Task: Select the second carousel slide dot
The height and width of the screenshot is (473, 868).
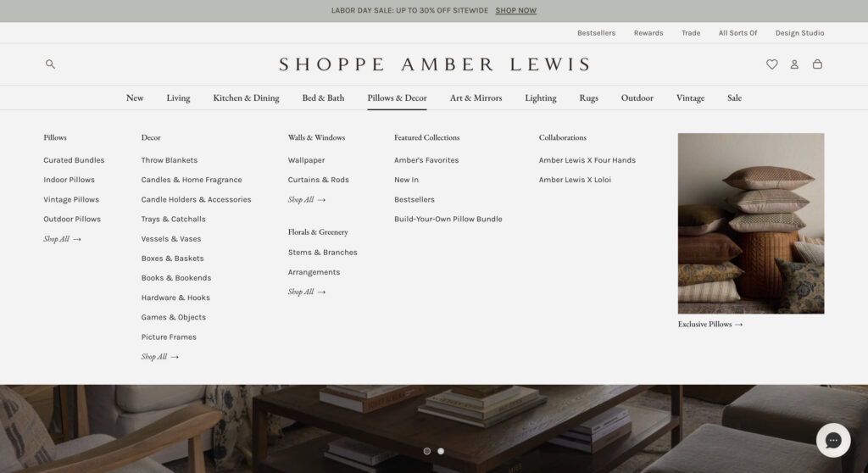Action: coord(441,451)
